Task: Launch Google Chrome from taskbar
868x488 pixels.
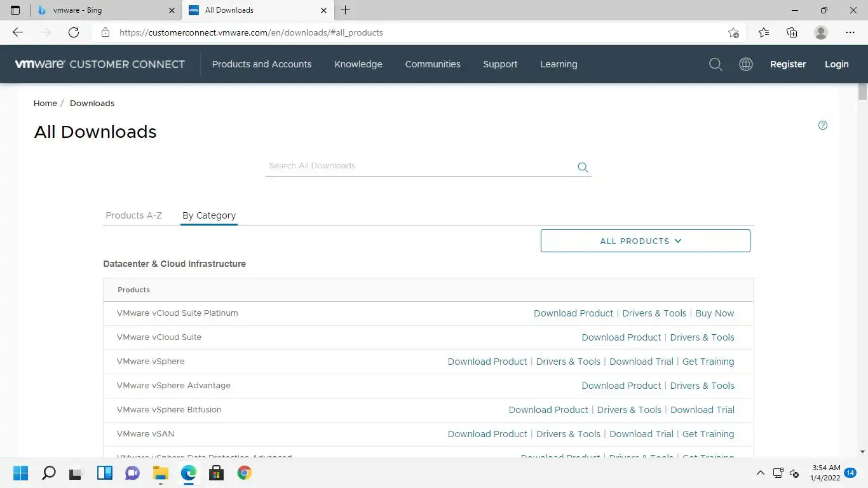Action: 245,473
